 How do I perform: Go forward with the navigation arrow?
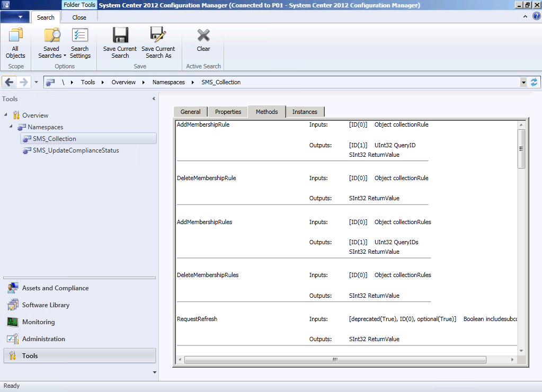[23, 82]
